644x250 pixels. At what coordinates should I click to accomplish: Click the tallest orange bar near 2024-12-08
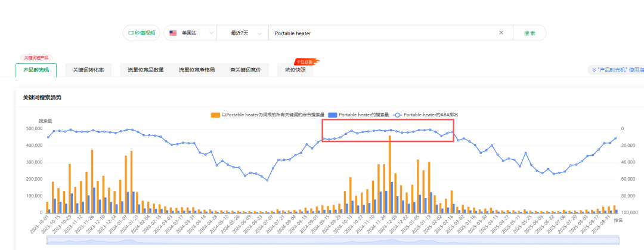coord(389,174)
